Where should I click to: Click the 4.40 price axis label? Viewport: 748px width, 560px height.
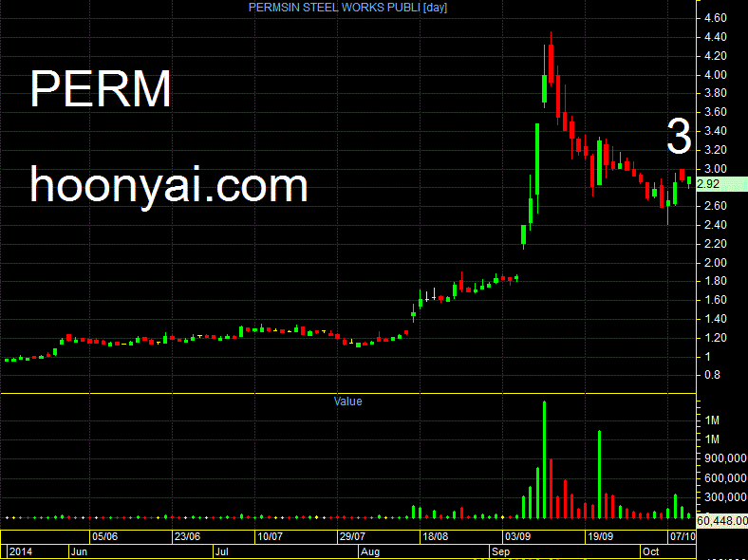coord(715,37)
